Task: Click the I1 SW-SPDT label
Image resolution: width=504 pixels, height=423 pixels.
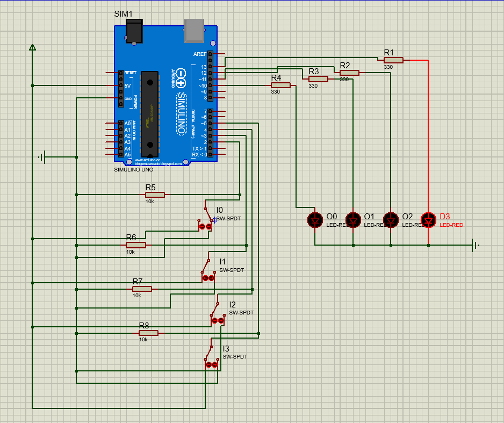Action: click(232, 270)
